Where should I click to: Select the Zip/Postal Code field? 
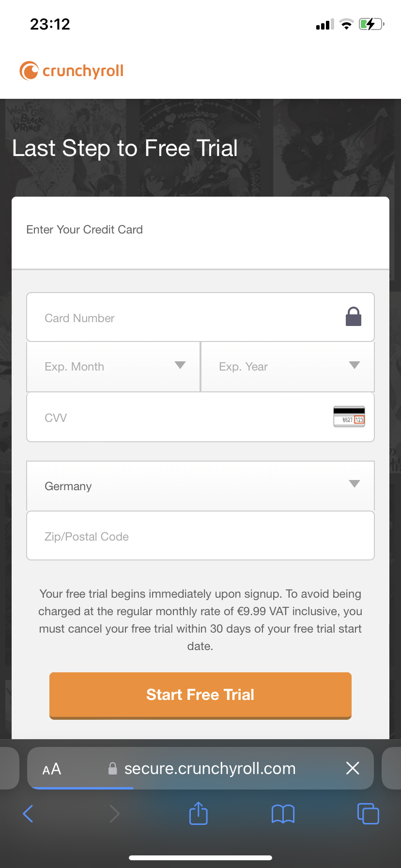click(x=200, y=536)
